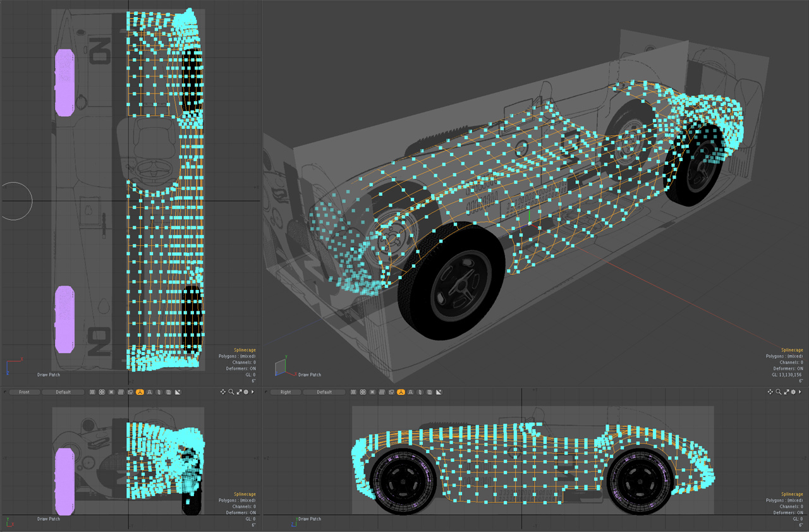Viewport: 809px width, 532px height.
Task: Click the pan view icon in Right viewport toolbar
Action: click(x=770, y=392)
